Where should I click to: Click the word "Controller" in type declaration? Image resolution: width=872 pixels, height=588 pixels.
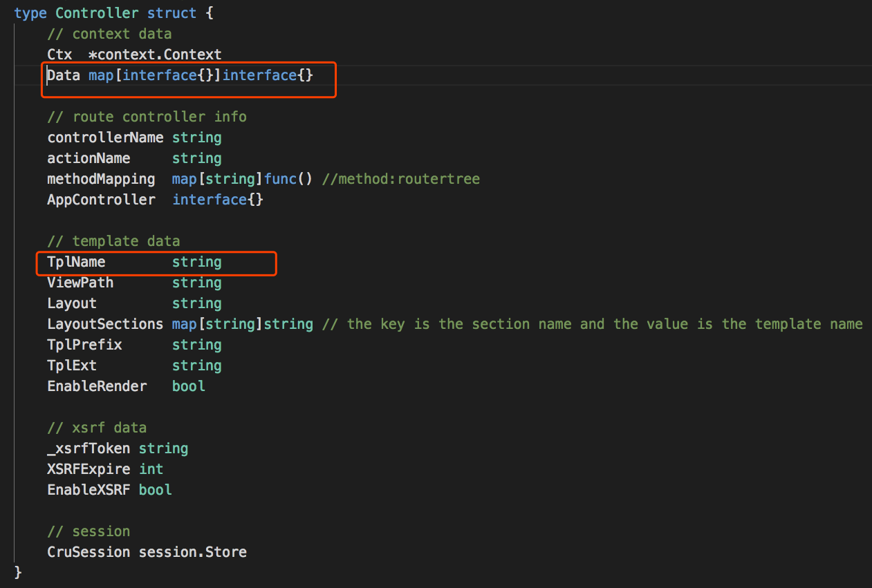97,13
